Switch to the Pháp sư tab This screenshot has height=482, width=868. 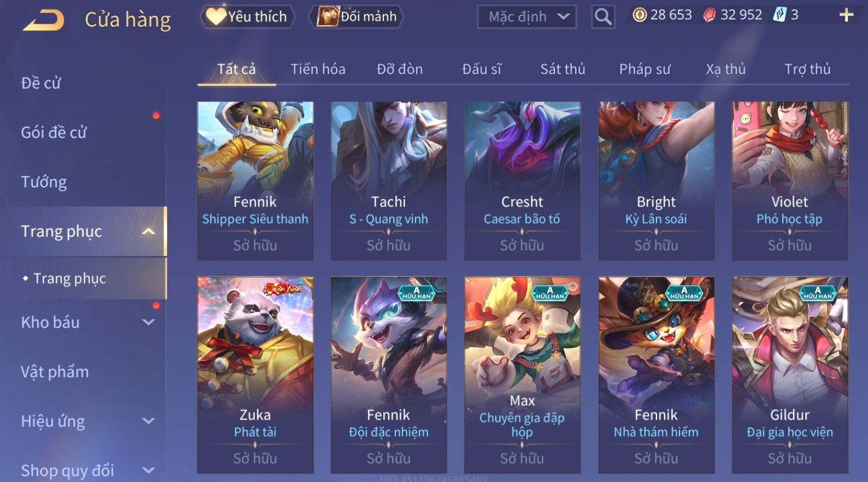[644, 69]
